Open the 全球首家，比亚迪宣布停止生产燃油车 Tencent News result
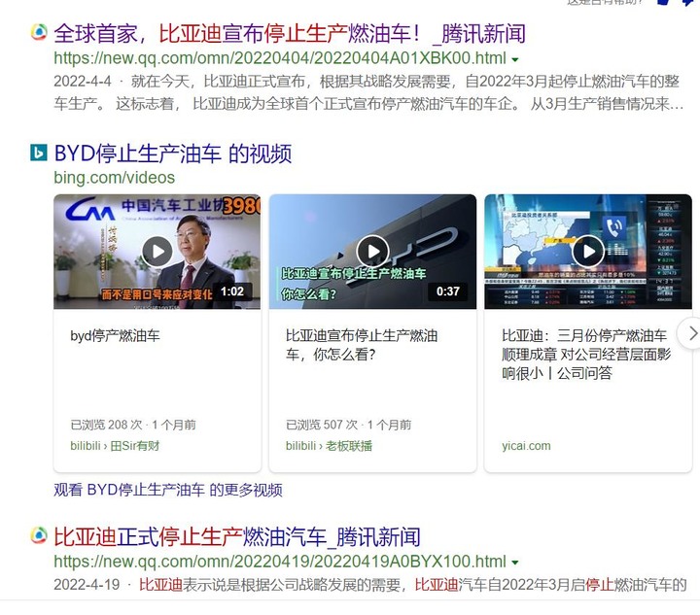The width and height of the screenshot is (700, 615). (x=290, y=34)
